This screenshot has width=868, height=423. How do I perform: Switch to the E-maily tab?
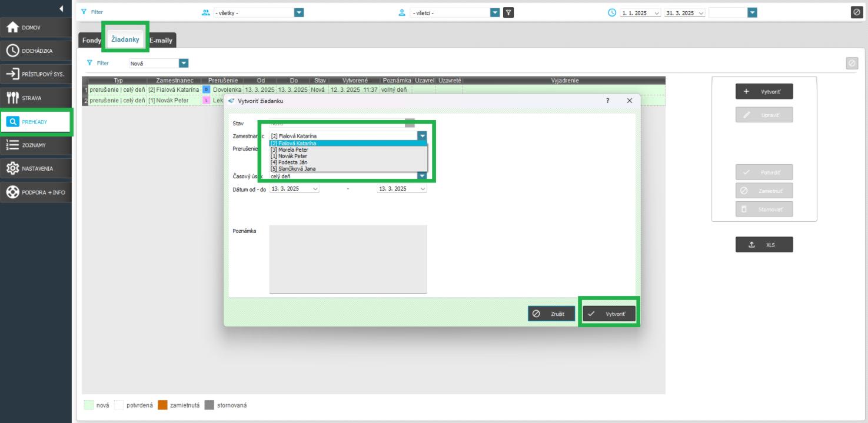point(161,41)
